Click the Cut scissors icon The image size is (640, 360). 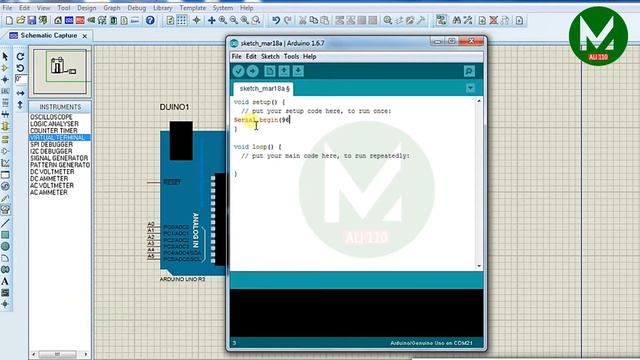click(302, 20)
